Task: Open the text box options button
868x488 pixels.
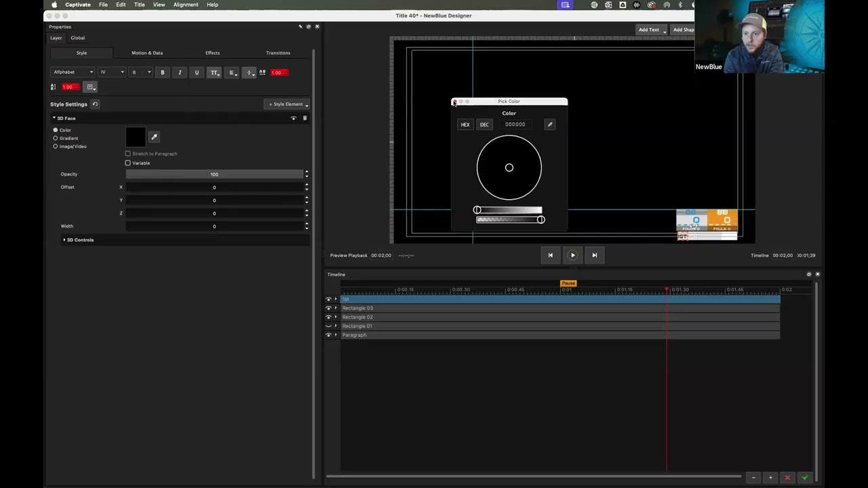Action: [91, 87]
